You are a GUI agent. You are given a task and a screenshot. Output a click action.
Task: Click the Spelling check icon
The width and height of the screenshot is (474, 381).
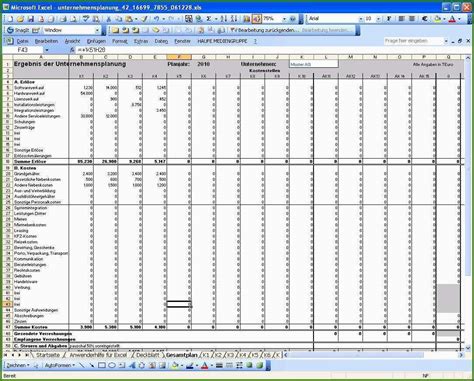pyautogui.click(x=86, y=19)
